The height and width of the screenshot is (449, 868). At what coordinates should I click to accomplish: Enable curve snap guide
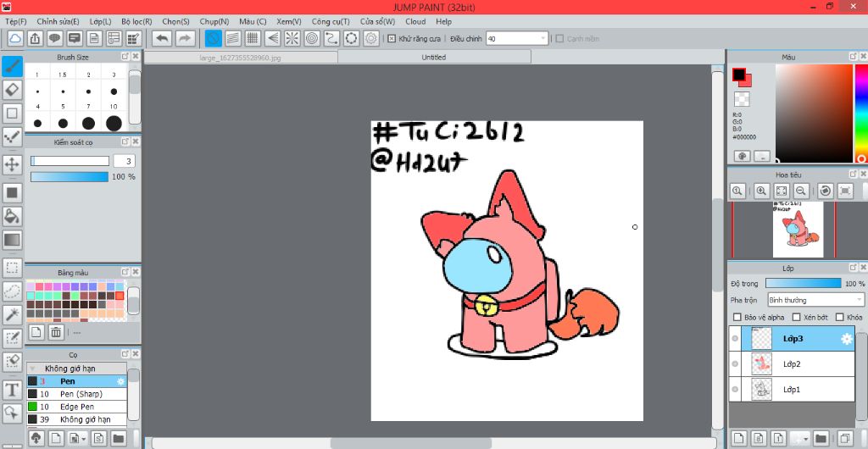pyautogui.click(x=331, y=38)
